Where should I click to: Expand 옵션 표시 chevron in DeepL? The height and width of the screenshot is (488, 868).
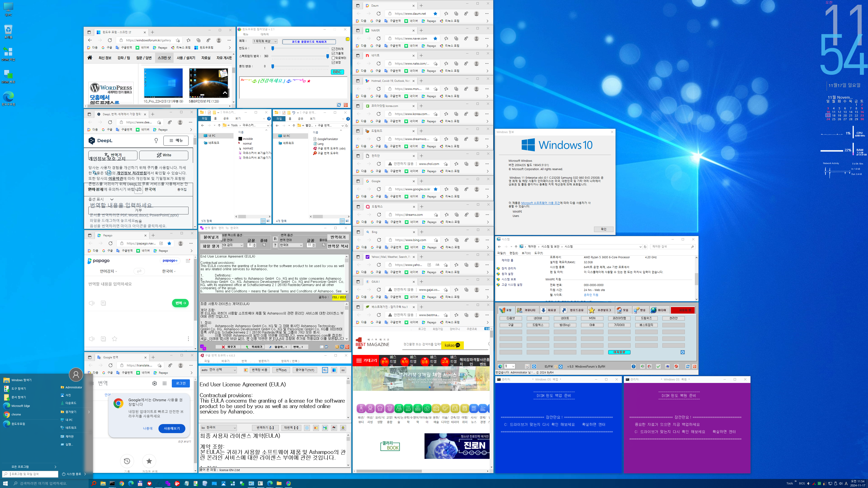[111, 199]
